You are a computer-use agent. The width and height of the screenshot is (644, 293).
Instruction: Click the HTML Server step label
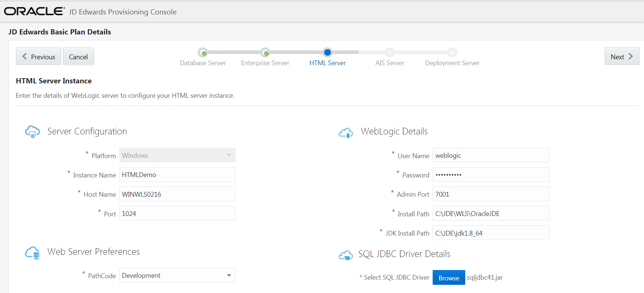tap(328, 63)
